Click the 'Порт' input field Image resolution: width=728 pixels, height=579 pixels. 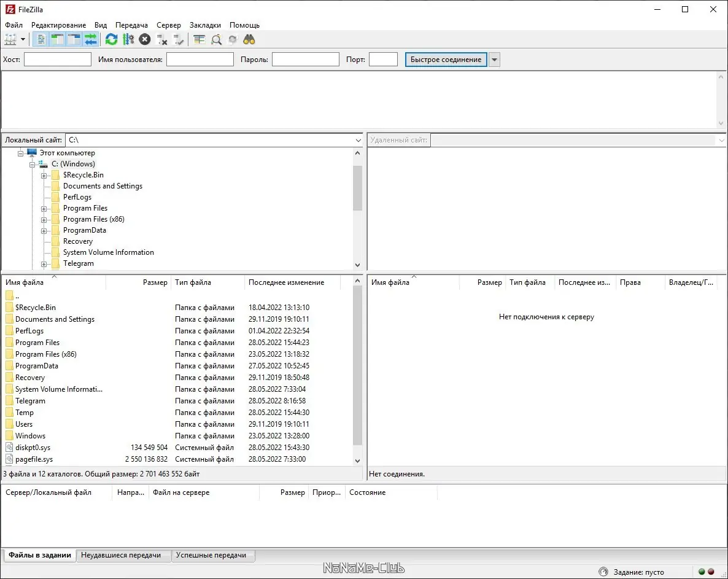click(x=383, y=60)
